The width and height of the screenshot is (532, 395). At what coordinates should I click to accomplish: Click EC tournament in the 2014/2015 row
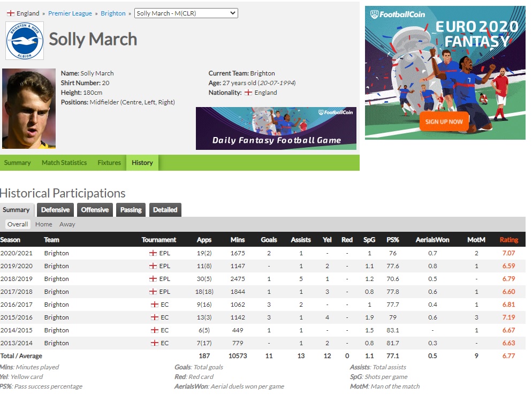[x=164, y=330]
